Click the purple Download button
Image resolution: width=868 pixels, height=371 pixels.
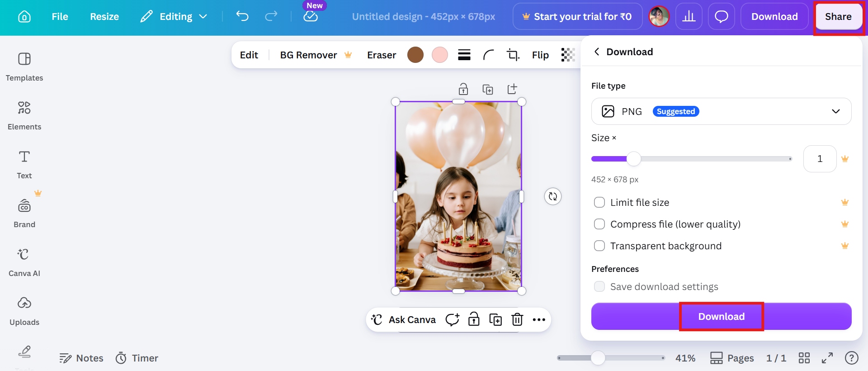click(721, 316)
